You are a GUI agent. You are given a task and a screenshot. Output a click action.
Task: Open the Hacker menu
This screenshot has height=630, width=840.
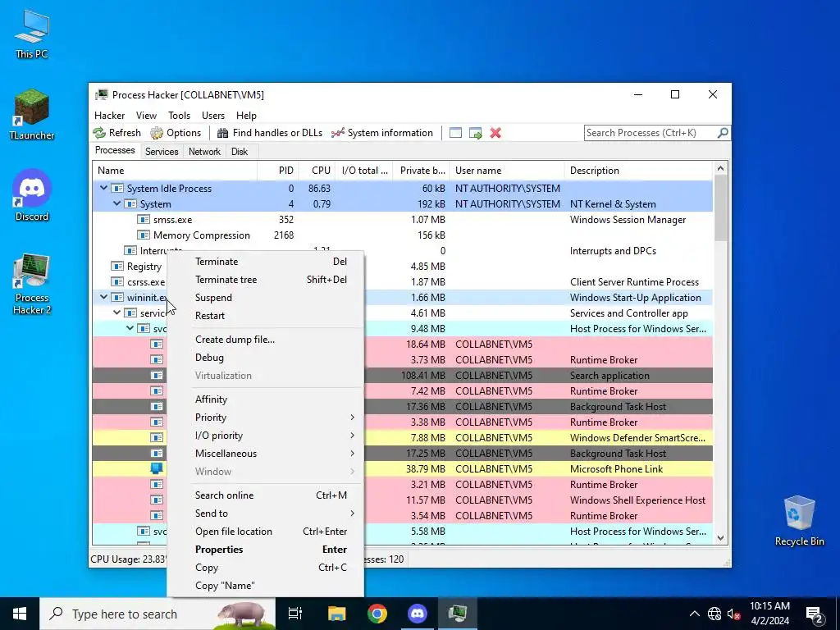(x=109, y=115)
